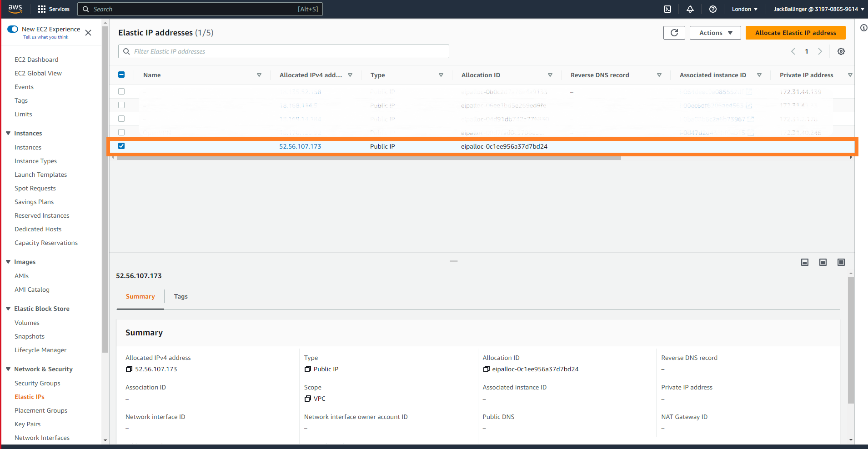Collapse the Instances sidebar section
This screenshot has height=449, width=868.
[x=8, y=133]
